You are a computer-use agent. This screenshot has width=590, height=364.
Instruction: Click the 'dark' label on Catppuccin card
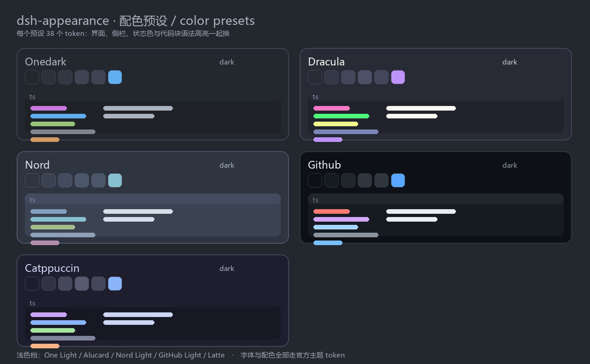coord(227,269)
